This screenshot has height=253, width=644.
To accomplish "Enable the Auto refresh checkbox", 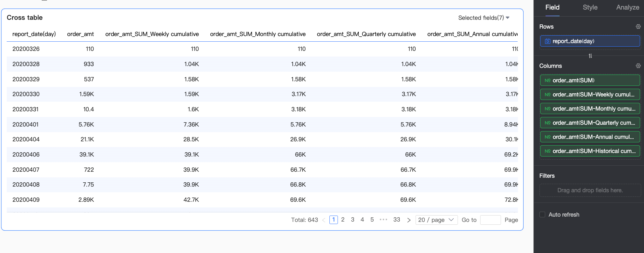I will 542,214.
